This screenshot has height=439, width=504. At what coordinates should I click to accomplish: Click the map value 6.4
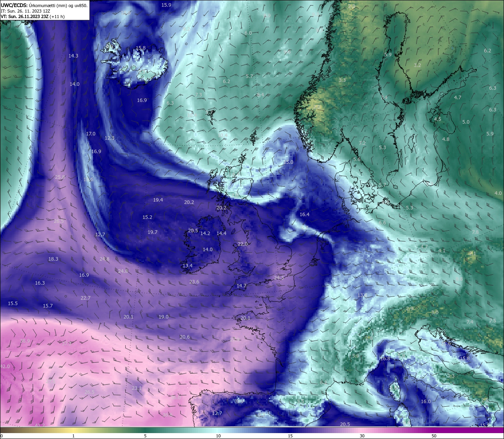260,95
